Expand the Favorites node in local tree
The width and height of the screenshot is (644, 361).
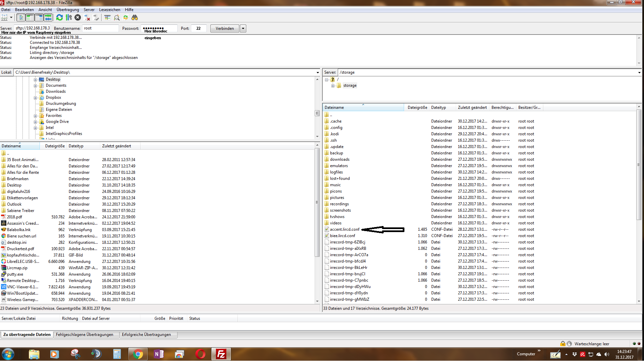tap(35, 116)
